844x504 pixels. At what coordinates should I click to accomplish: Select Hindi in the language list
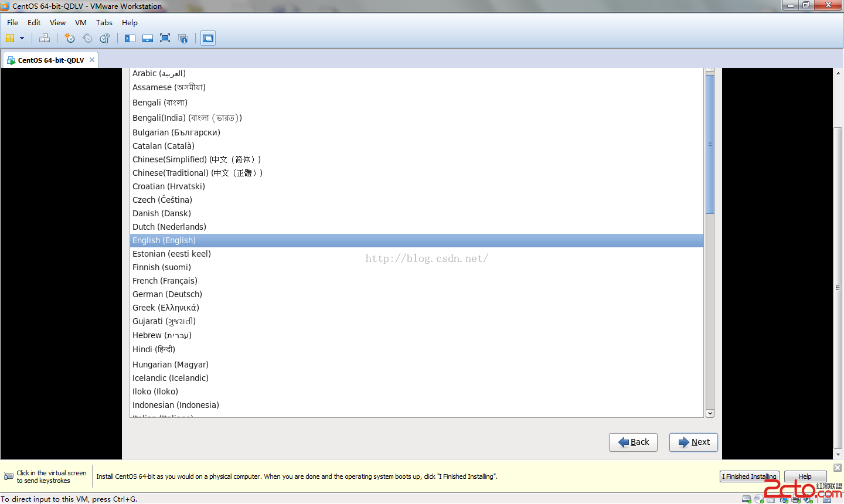tap(416, 349)
